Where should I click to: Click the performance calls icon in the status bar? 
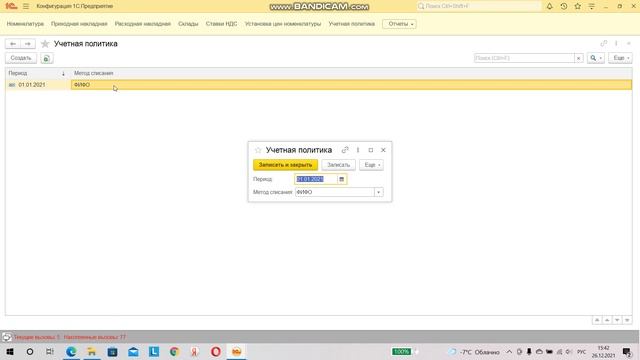[7, 337]
